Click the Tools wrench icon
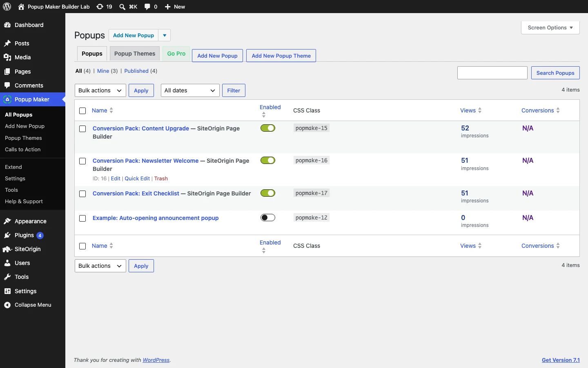 (x=7, y=277)
